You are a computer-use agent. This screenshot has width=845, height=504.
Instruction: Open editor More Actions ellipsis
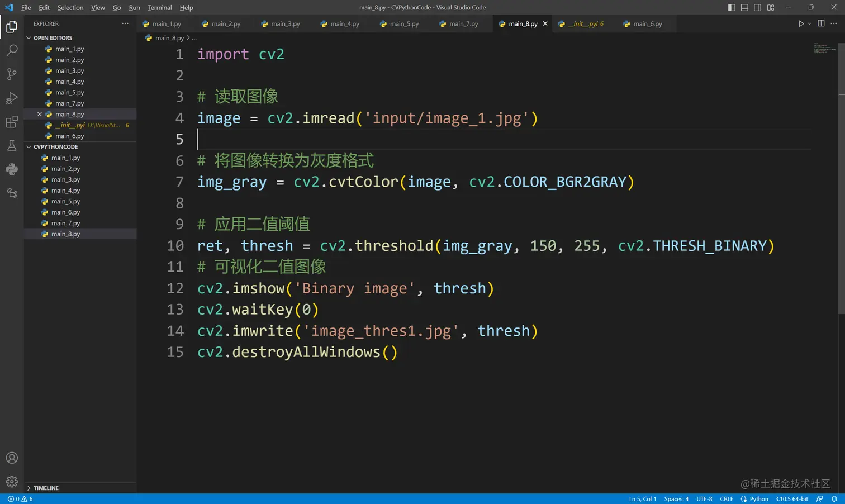[834, 23]
